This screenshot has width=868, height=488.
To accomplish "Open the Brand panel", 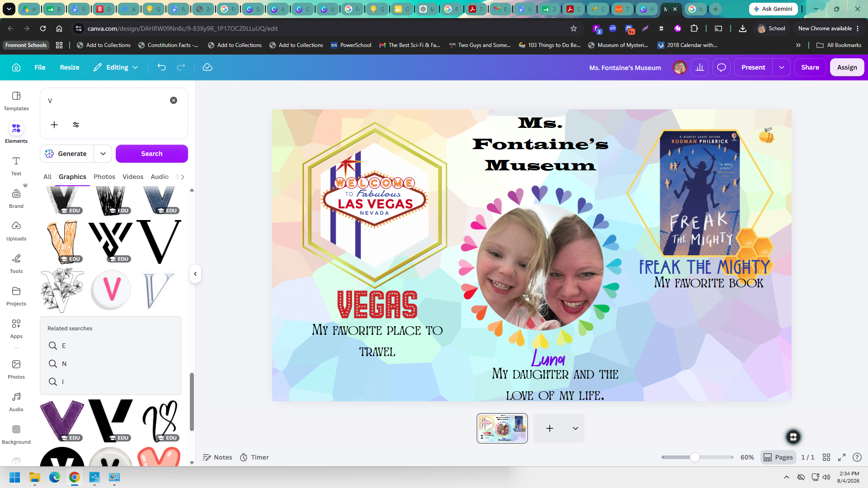I will pos(16,198).
